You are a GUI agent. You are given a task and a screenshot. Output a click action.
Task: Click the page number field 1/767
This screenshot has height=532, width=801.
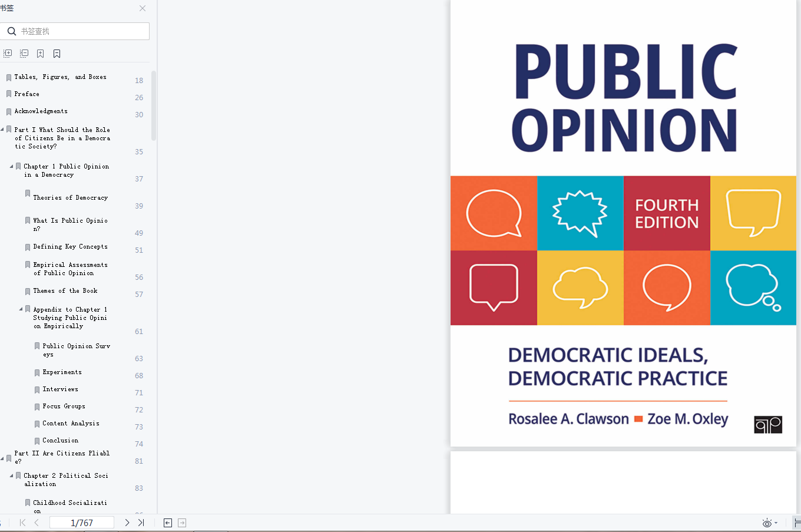click(x=82, y=523)
